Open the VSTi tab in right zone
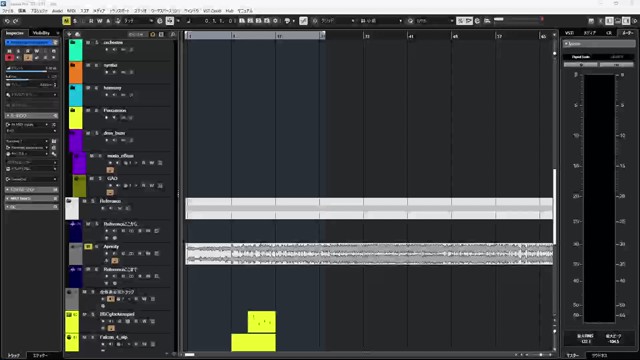The width and height of the screenshot is (640, 360). [569, 33]
